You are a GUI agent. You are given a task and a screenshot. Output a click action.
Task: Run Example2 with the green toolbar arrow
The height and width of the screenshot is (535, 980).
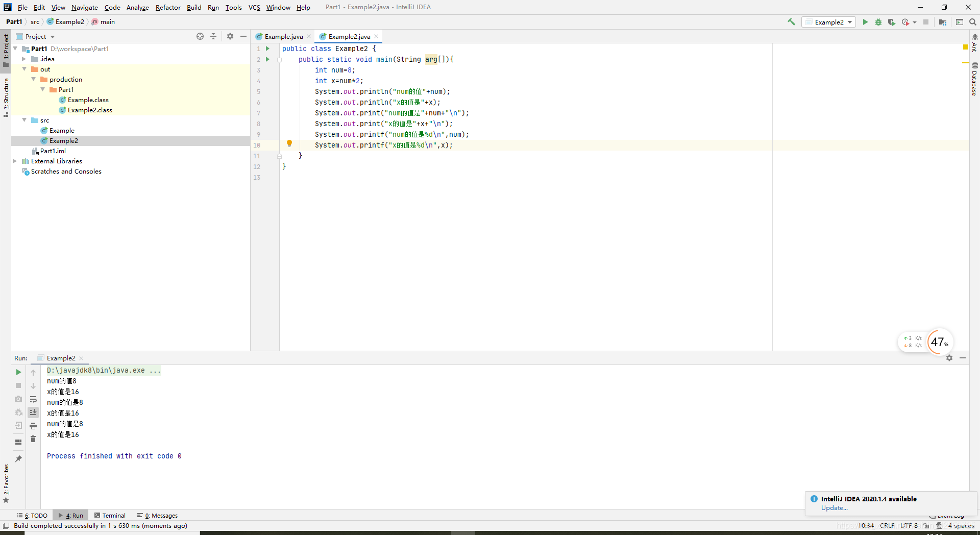tap(865, 22)
